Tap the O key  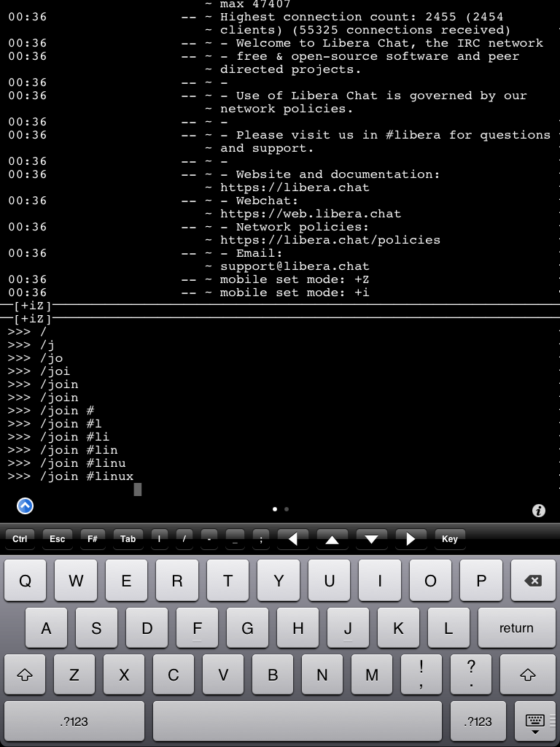(x=430, y=580)
